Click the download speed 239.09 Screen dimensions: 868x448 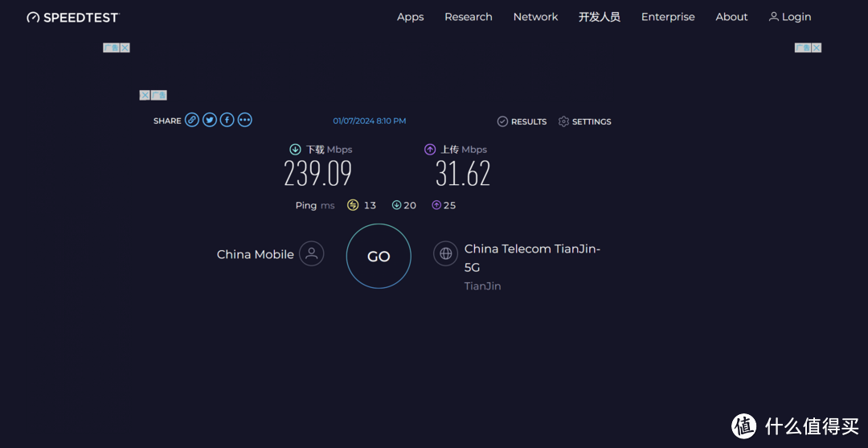[x=318, y=174]
